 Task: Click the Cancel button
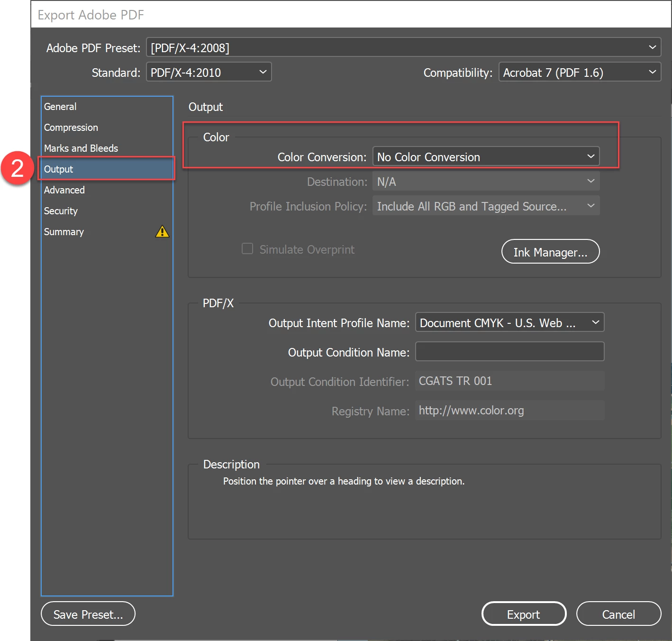tap(618, 614)
